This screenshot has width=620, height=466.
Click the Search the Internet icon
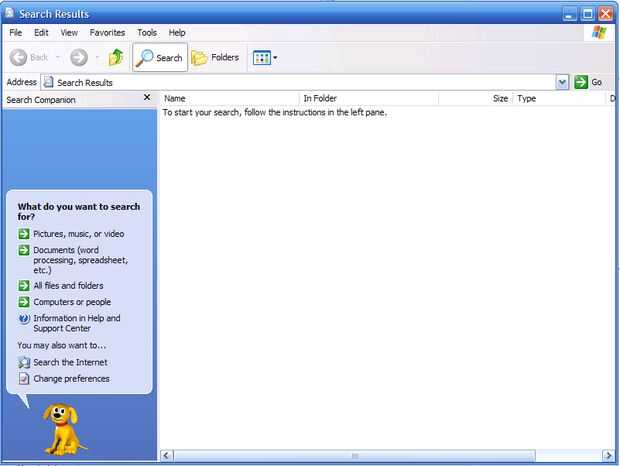(x=24, y=362)
